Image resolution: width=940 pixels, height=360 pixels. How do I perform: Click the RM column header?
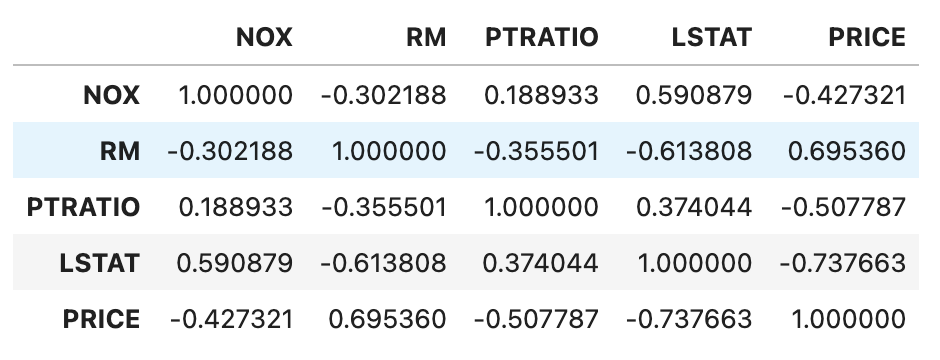(x=426, y=37)
